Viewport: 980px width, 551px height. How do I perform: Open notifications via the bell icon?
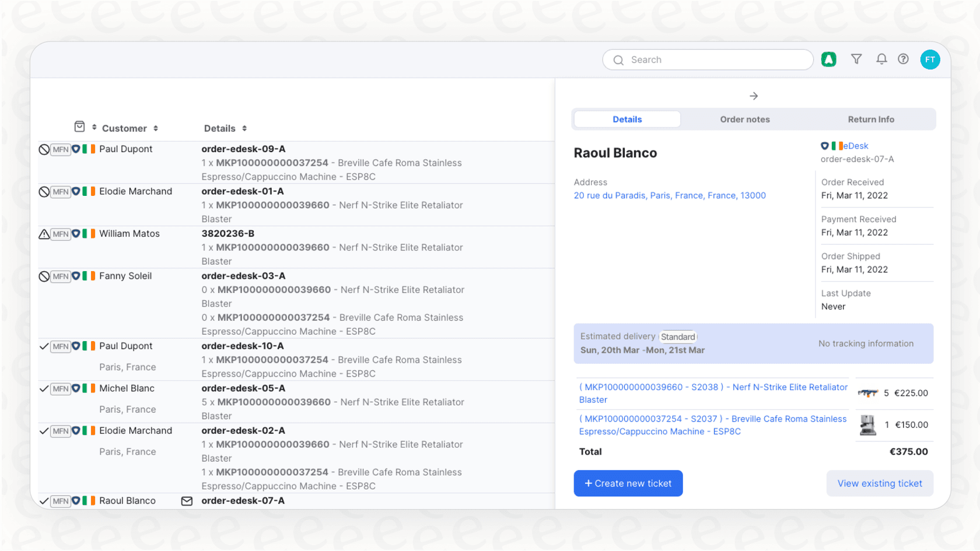[881, 59]
